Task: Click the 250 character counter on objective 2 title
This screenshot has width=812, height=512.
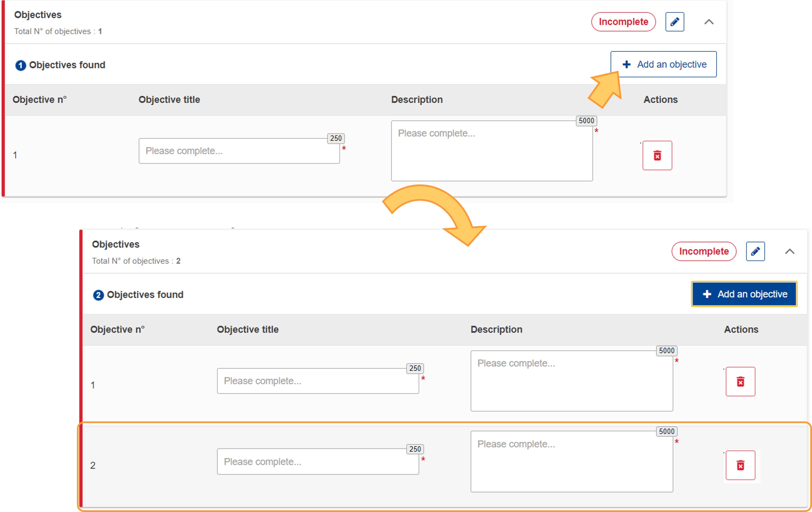Action: click(x=415, y=449)
